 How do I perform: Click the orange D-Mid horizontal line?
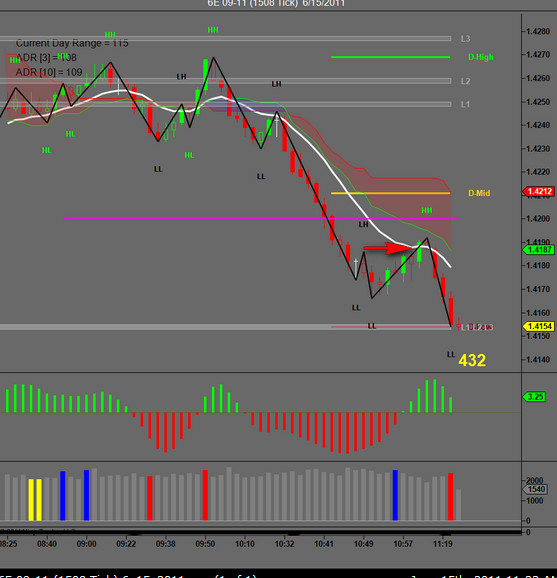[x=391, y=193]
